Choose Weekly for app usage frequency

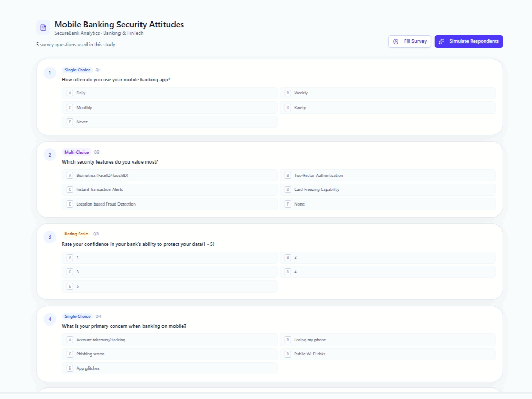click(387, 93)
